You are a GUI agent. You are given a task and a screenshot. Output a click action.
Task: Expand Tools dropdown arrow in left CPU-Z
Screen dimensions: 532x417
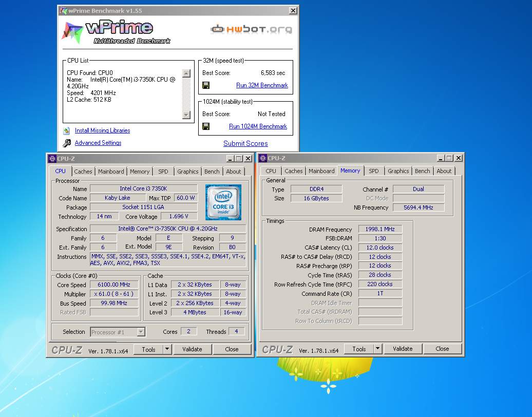167,349
